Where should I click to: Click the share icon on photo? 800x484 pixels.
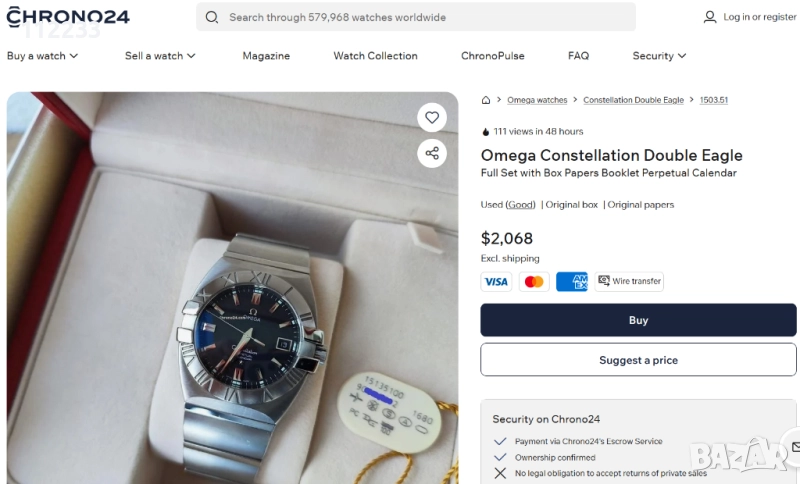[x=432, y=153]
